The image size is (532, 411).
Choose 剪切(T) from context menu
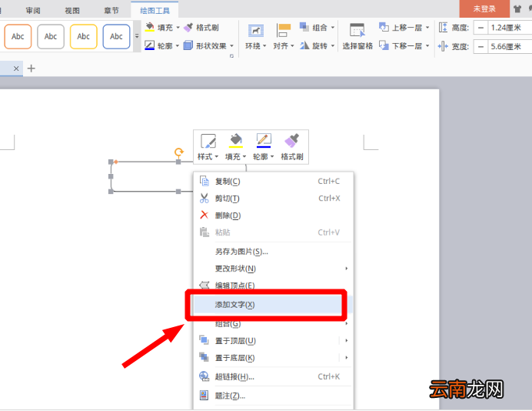(274, 199)
